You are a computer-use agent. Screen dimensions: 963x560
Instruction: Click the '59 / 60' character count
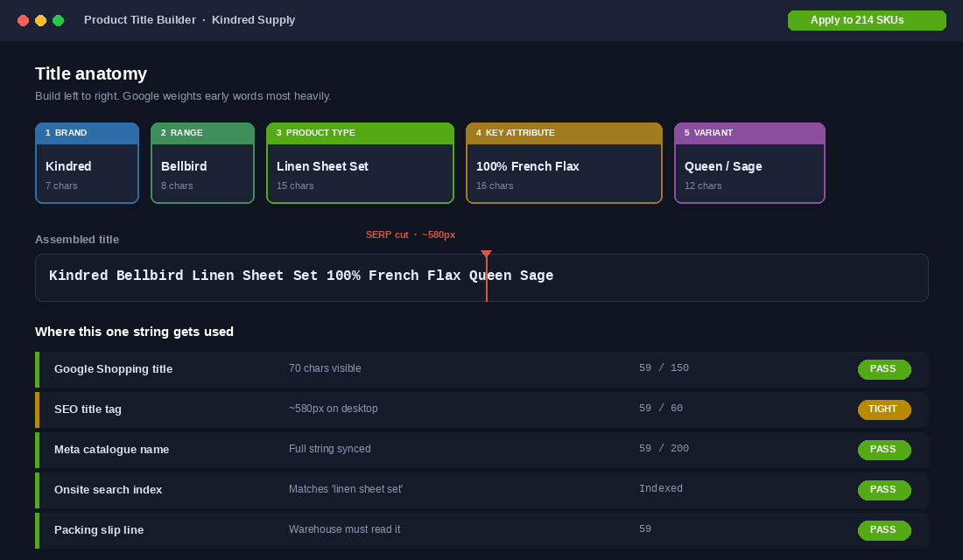661,409
